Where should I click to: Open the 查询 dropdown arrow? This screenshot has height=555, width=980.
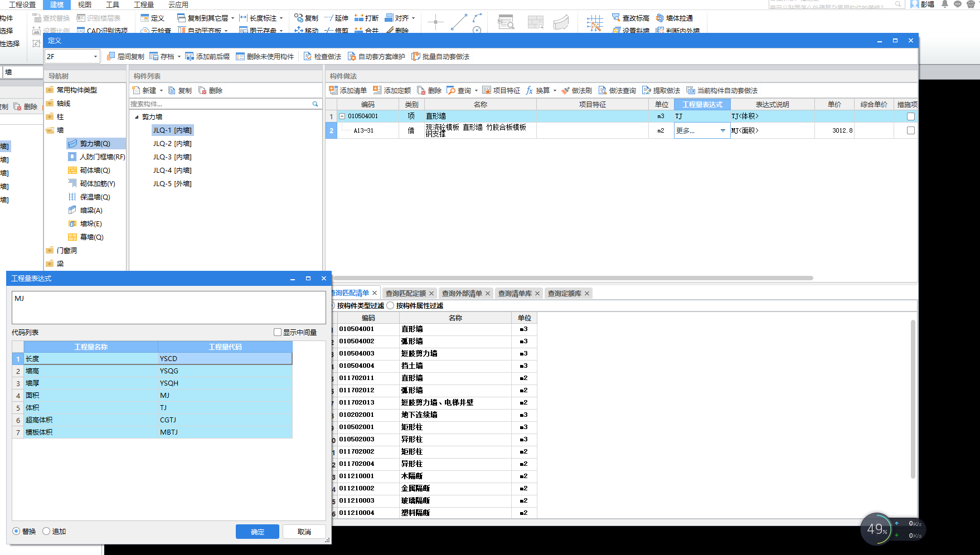click(476, 90)
